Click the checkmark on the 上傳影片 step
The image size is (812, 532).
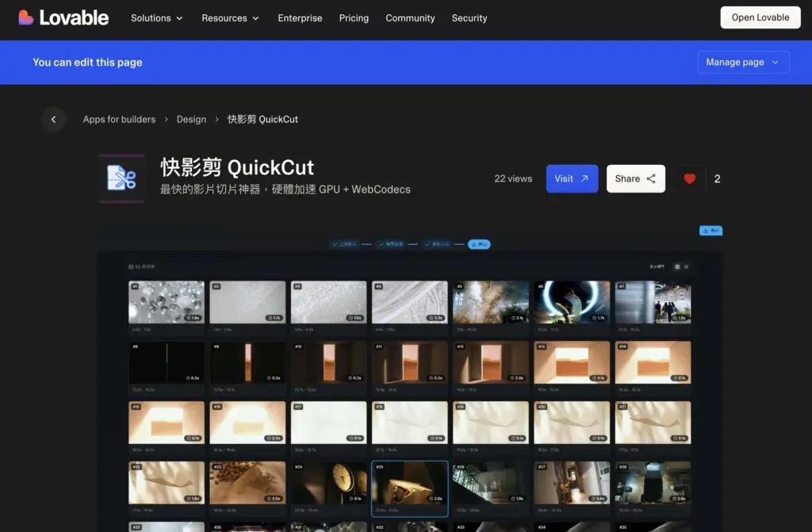click(x=335, y=244)
